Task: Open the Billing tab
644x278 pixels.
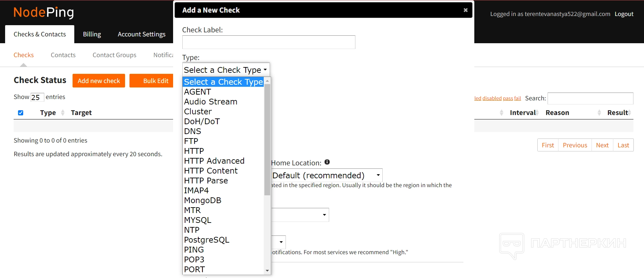Action: coord(92,34)
